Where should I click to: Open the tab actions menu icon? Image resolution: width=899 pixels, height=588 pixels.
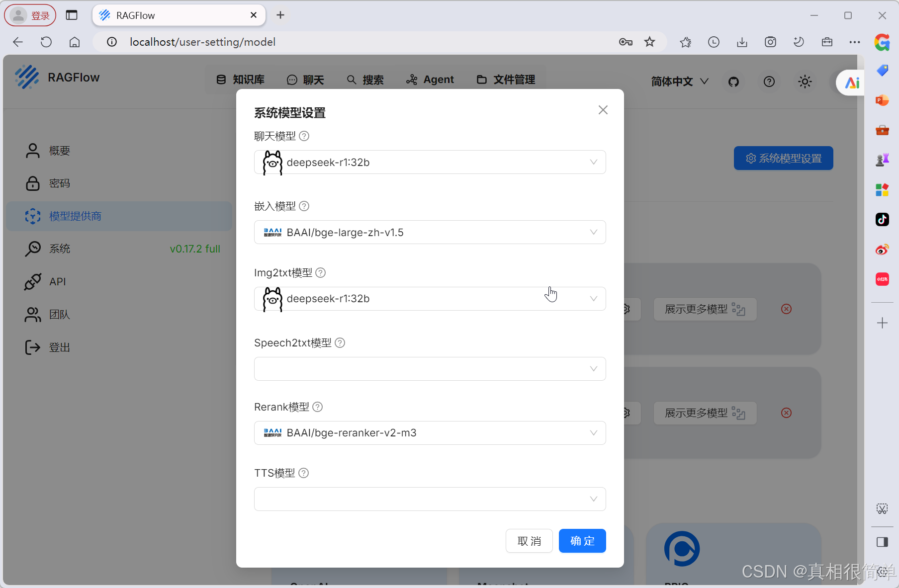[72, 15]
